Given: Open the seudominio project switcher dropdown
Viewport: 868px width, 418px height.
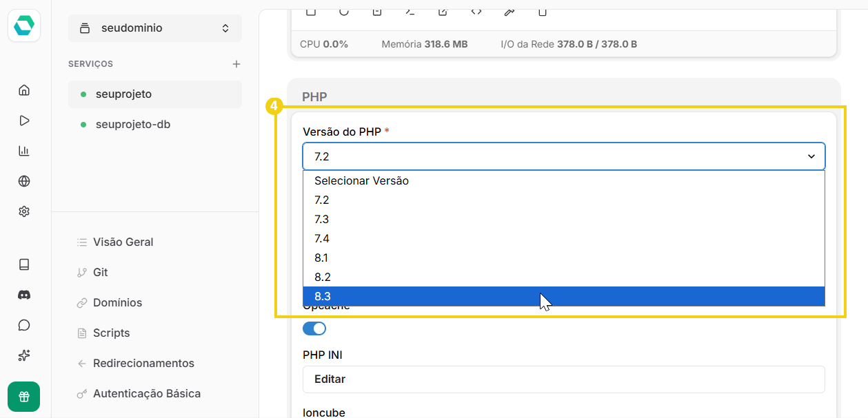Looking at the screenshot, I should point(154,28).
